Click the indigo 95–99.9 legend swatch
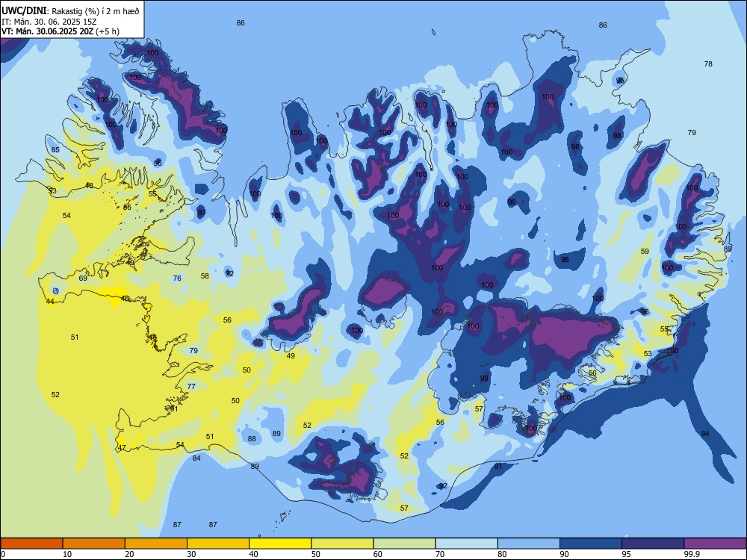This screenshot has width=747, height=560. point(653,544)
